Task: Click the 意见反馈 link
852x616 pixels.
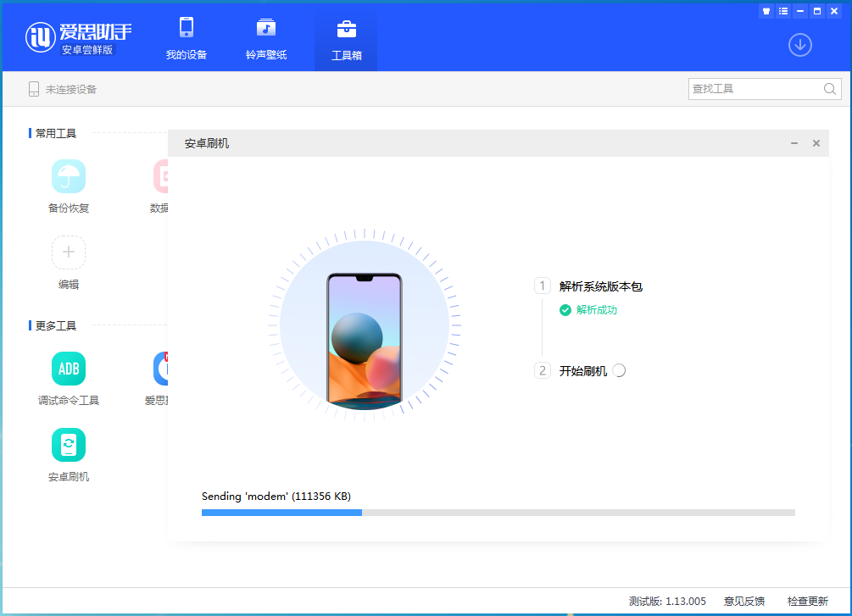Action: (x=744, y=601)
